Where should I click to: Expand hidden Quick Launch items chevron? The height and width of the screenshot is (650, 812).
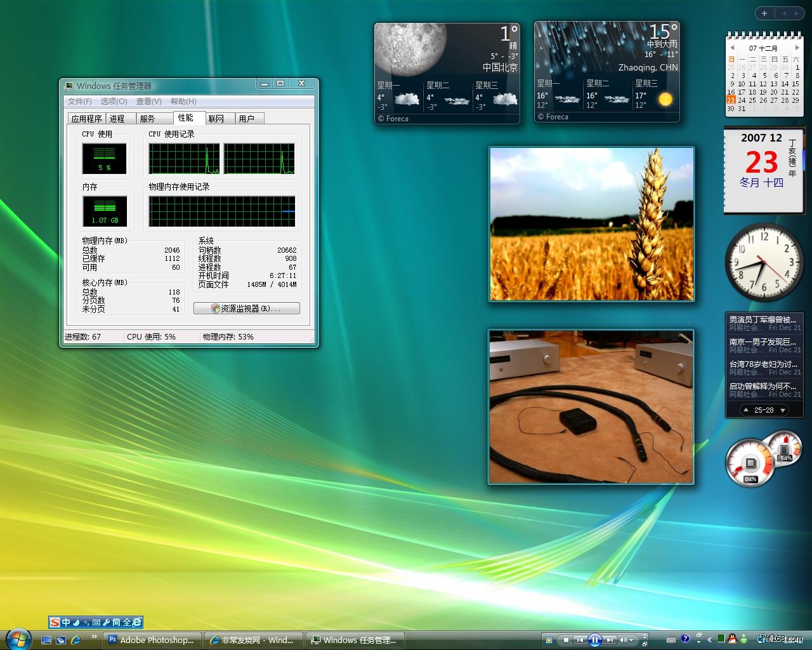click(x=95, y=636)
